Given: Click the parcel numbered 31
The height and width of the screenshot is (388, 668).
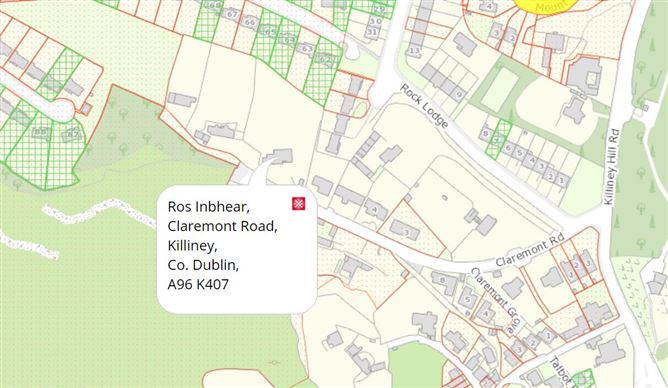Looking at the screenshot, I should point(373,32).
